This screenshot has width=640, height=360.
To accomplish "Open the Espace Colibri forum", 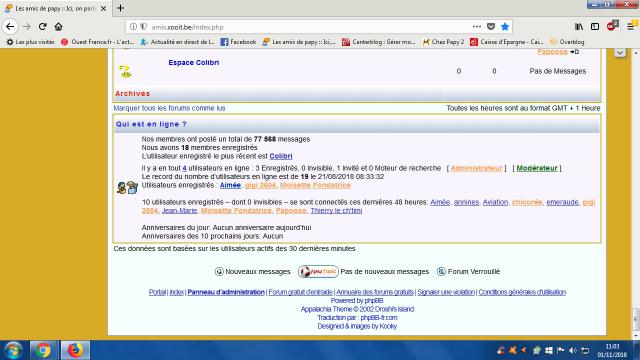I will (193, 62).
